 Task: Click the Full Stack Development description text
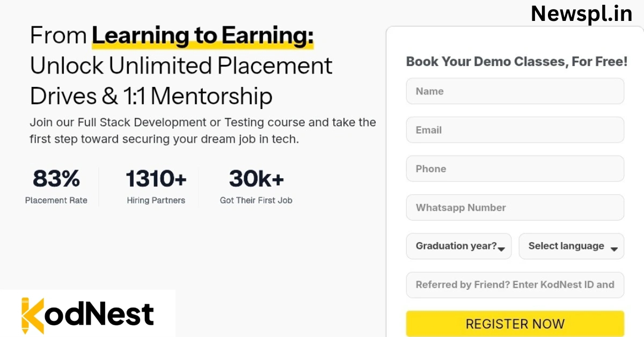[203, 130]
